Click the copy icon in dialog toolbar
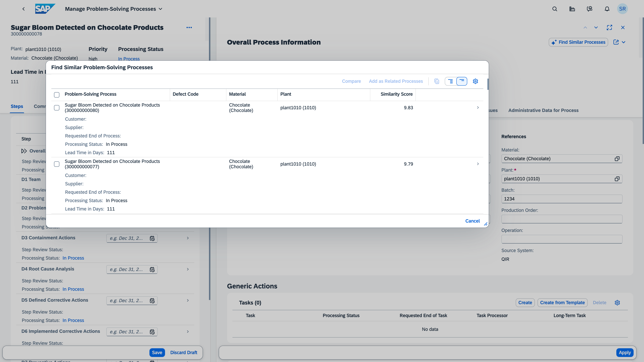The width and height of the screenshot is (644, 362). click(x=437, y=81)
